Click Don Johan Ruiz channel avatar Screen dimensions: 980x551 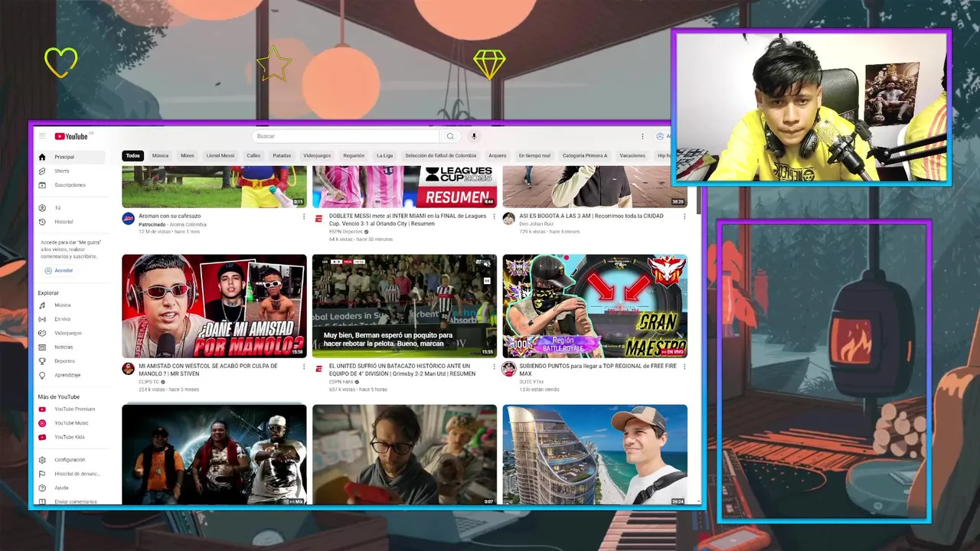click(x=508, y=219)
